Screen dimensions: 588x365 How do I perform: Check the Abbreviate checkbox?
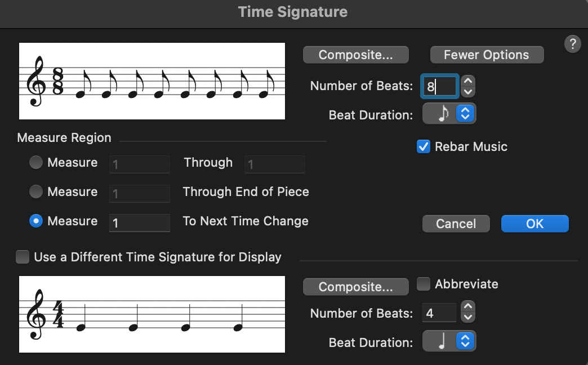[424, 284]
